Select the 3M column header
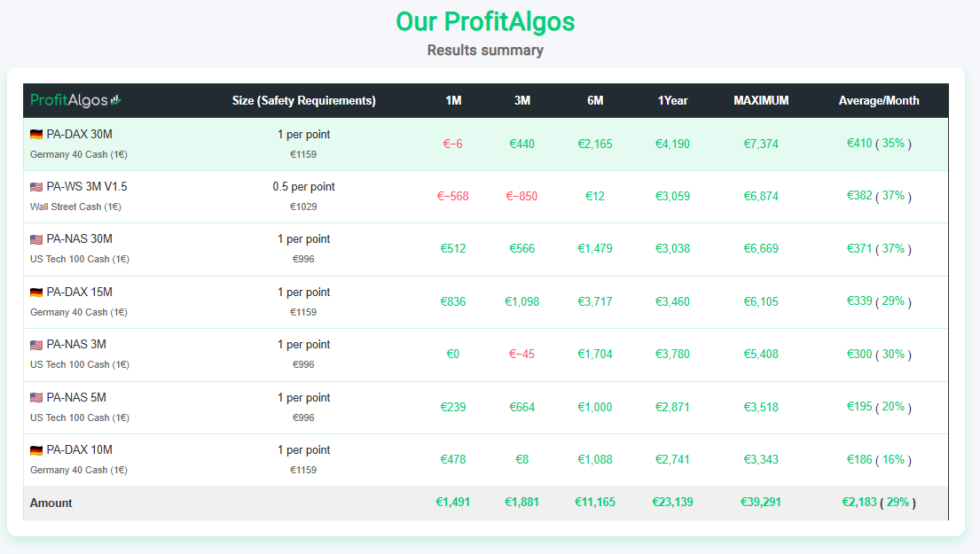The image size is (980, 554). (521, 100)
